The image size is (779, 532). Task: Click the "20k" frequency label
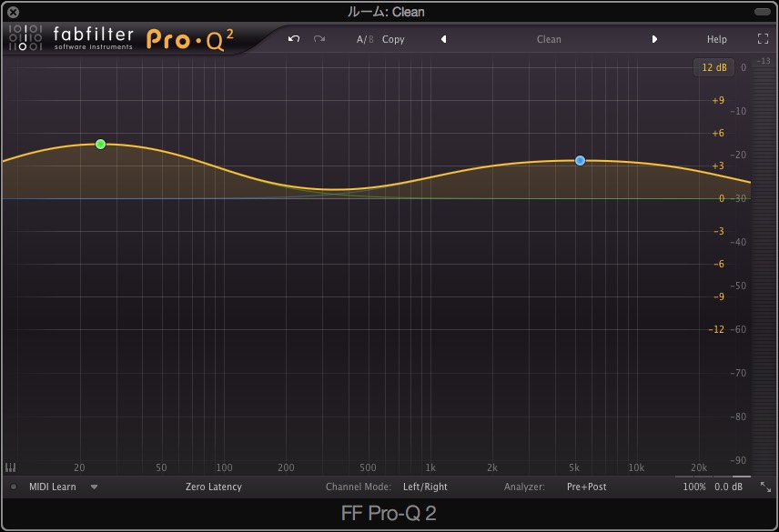point(699,467)
